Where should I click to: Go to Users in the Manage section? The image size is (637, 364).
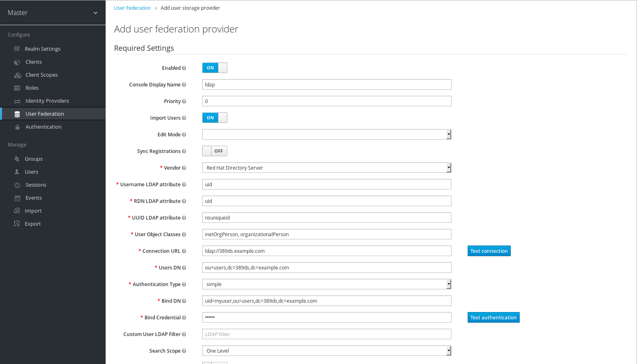coord(31,172)
